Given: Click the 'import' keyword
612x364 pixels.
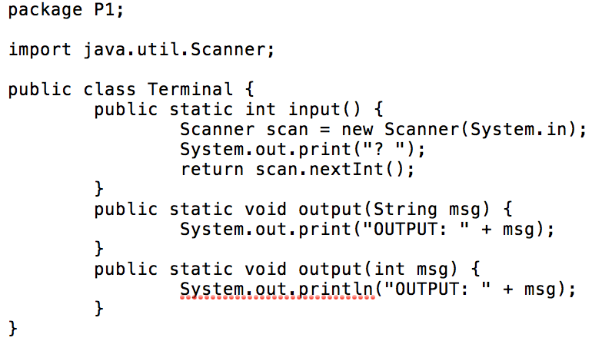Looking at the screenshot, I should tap(40, 50).
